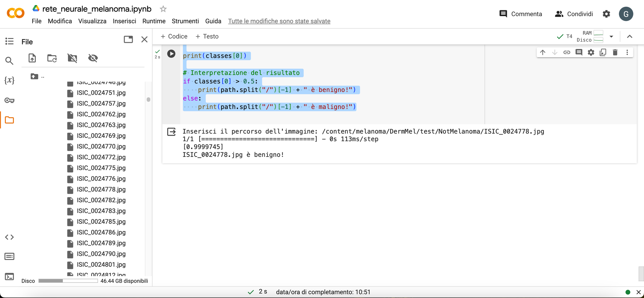Viewport: 644px width, 298px height.
Task: Mirror cell in tab icon
Action: [603, 52]
